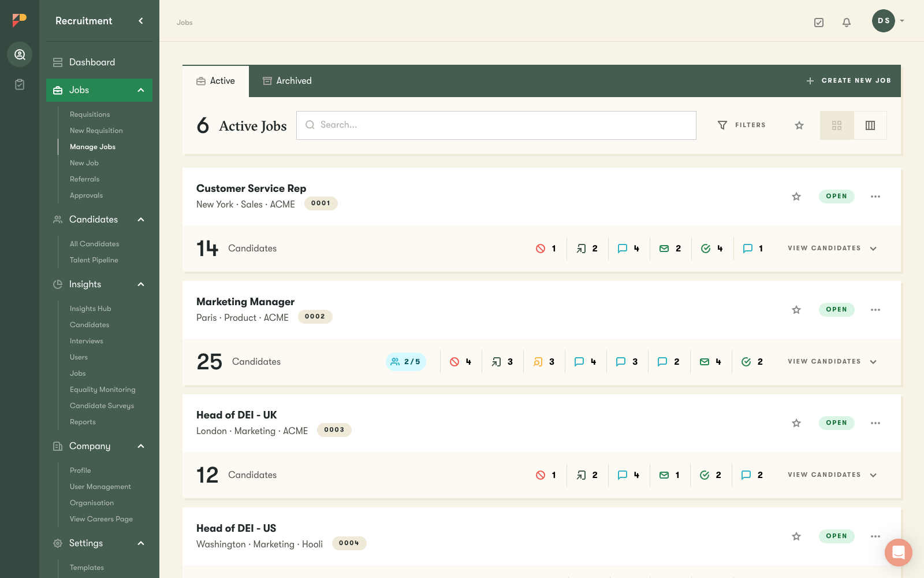924x578 pixels.
Task: Collapse the Candidates sidebar section
Action: coord(141,220)
